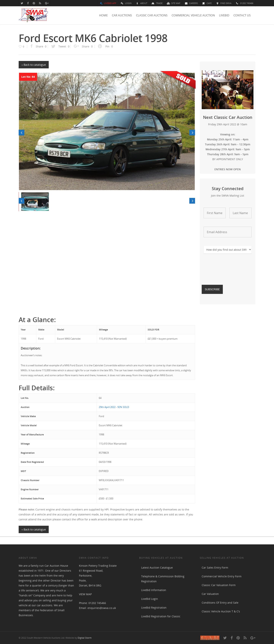Open the CAR AUCTIONS menu
The width and height of the screenshot is (274, 644).
pos(122,15)
